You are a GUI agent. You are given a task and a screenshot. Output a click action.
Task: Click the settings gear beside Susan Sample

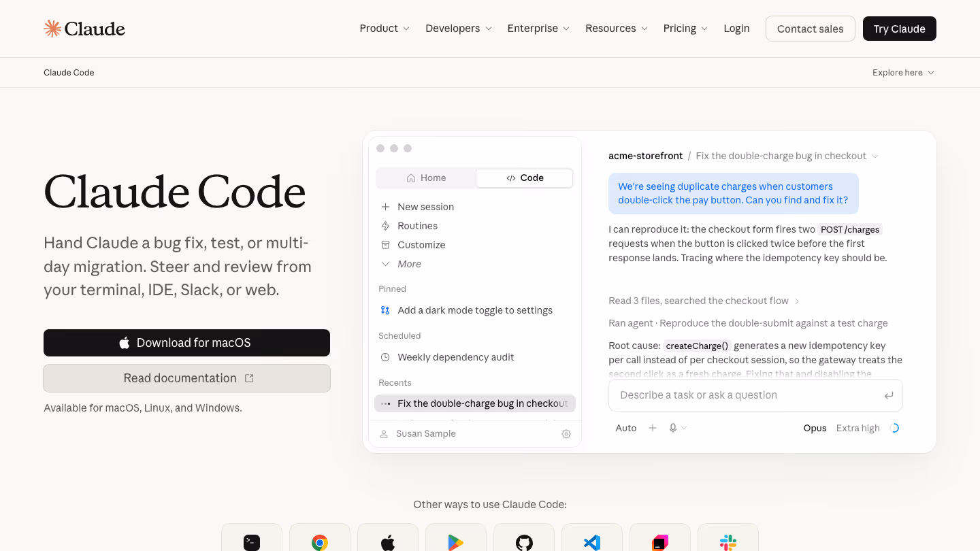pos(566,434)
